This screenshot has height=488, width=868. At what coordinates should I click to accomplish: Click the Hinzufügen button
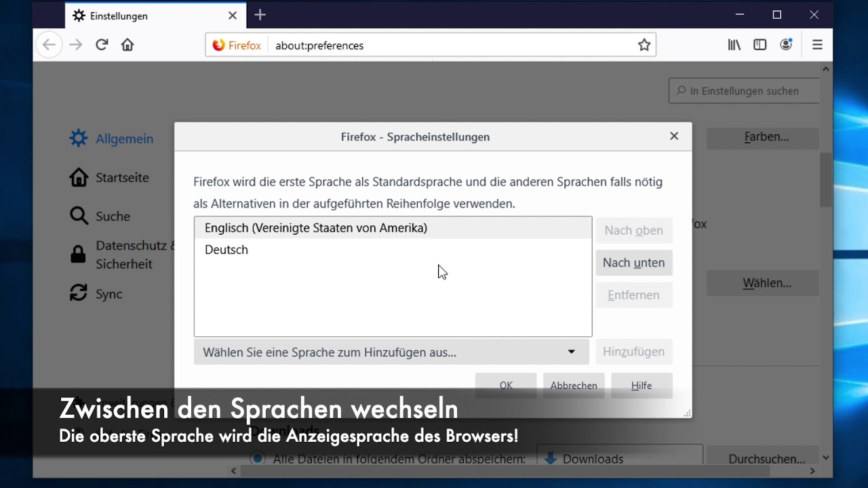tap(634, 352)
